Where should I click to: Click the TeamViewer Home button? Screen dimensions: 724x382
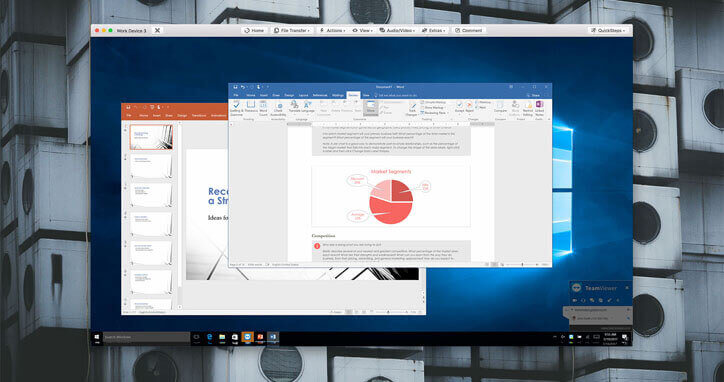tap(254, 30)
